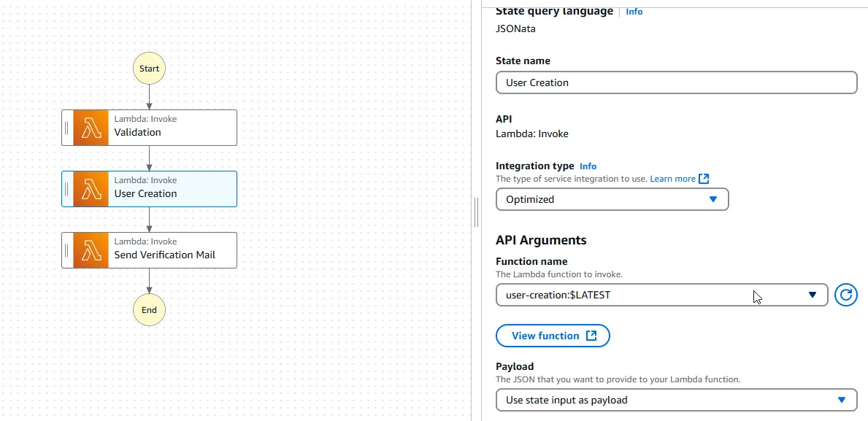
Task: Click the panel resize divider handle
Action: 476,212
